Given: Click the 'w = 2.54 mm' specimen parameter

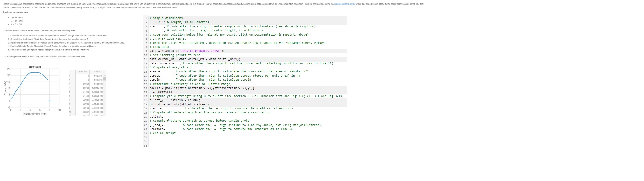Looking at the screenshot, I should [17, 21].
